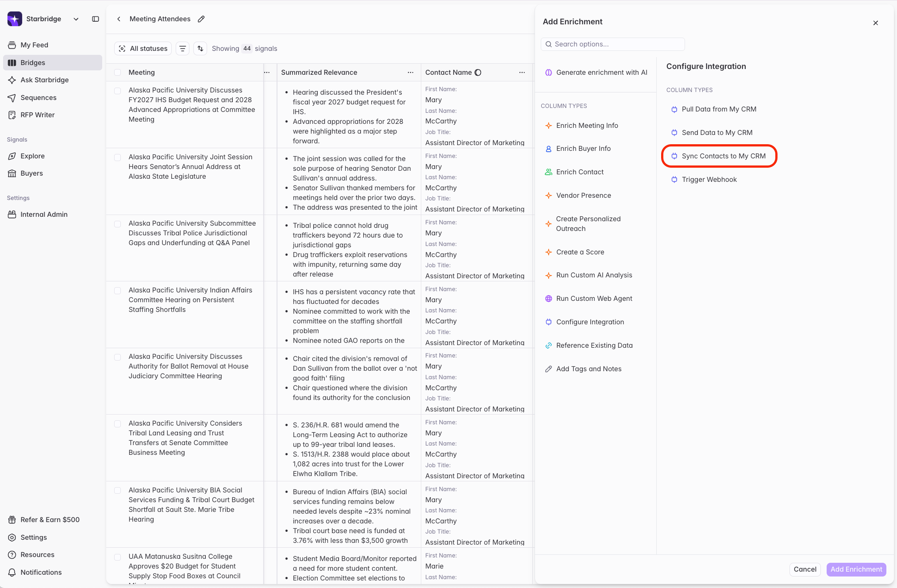
Task: Go back with the arrow beside Meeting Attendees
Action: pos(119,19)
